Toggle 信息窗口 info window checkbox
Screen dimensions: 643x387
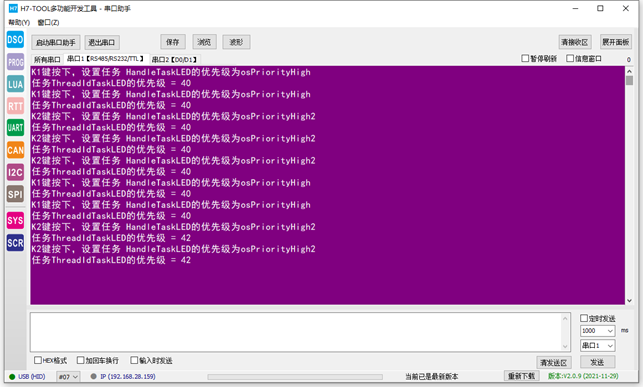coord(570,59)
